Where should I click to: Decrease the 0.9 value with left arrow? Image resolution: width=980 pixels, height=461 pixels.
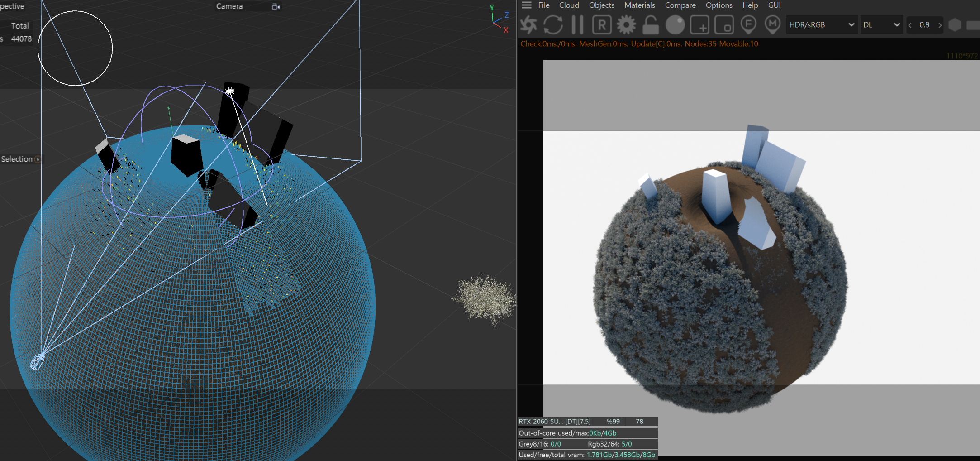[x=910, y=25]
